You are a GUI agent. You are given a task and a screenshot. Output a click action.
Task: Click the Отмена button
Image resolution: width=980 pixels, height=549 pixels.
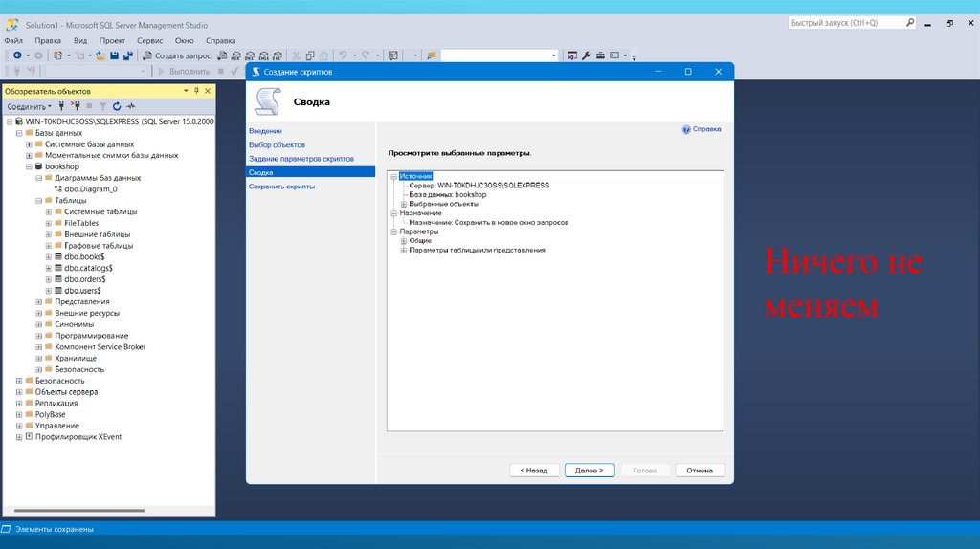(700, 471)
